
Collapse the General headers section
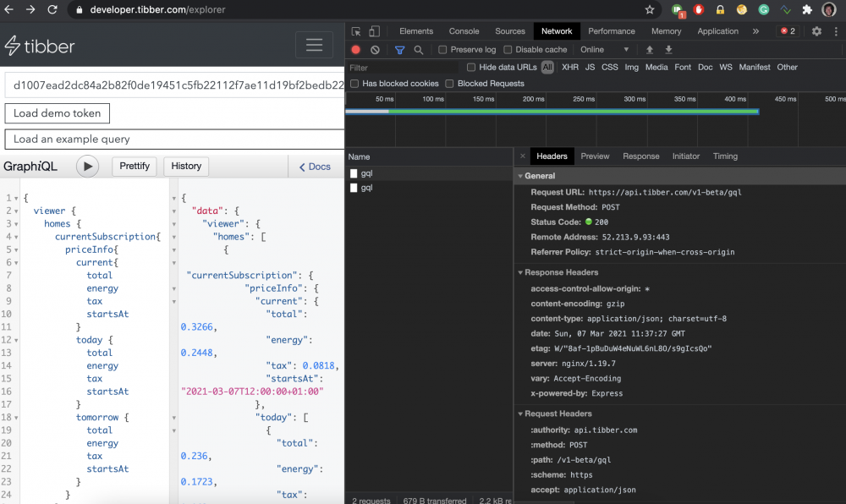[x=539, y=176]
